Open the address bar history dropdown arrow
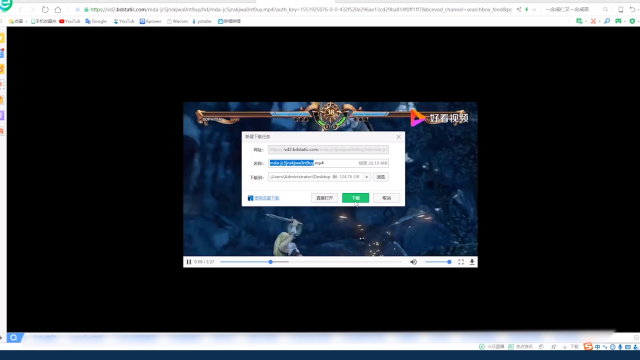Viewport: 640px width, 360px height. [x=534, y=9]
